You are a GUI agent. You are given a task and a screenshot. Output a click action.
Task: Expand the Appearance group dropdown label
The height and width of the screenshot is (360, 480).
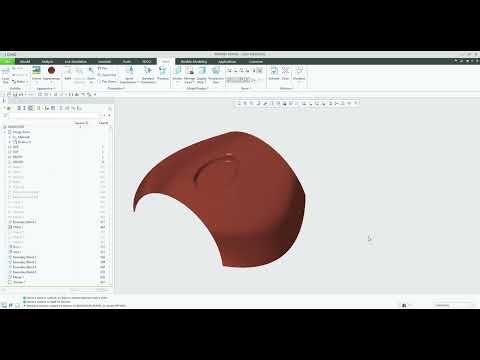pyautogui.click(x=46, y=88)
